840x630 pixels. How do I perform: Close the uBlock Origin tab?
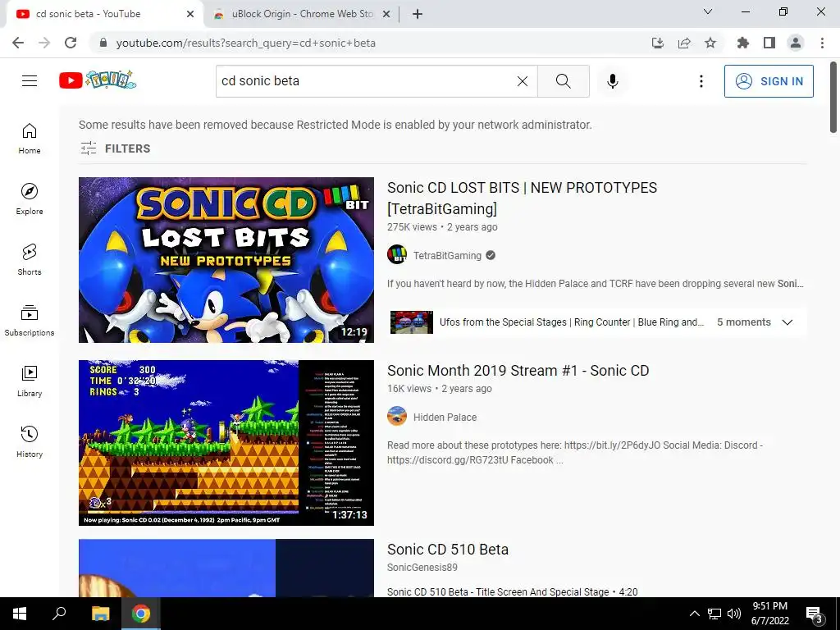click(x=386, y=14)
